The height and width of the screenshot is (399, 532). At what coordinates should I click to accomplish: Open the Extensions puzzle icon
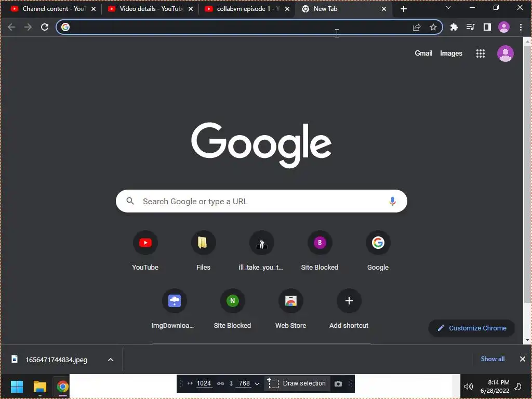pyautogui.click(x=454, y=27)
